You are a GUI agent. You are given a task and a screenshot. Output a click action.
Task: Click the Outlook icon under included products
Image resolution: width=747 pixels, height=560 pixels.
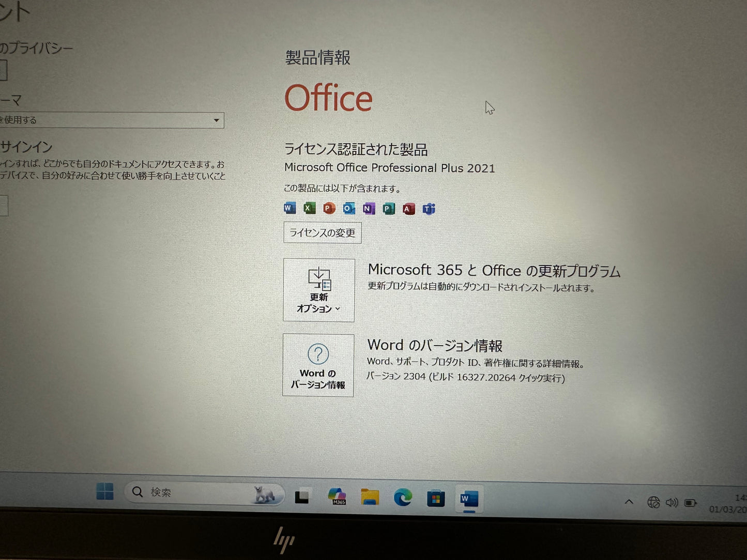[x=349, y=208]
